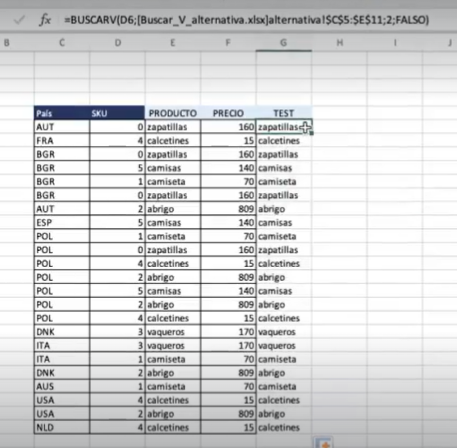Click the SKU header cell
Screen dimensions: 457x448
coord(117,113)
